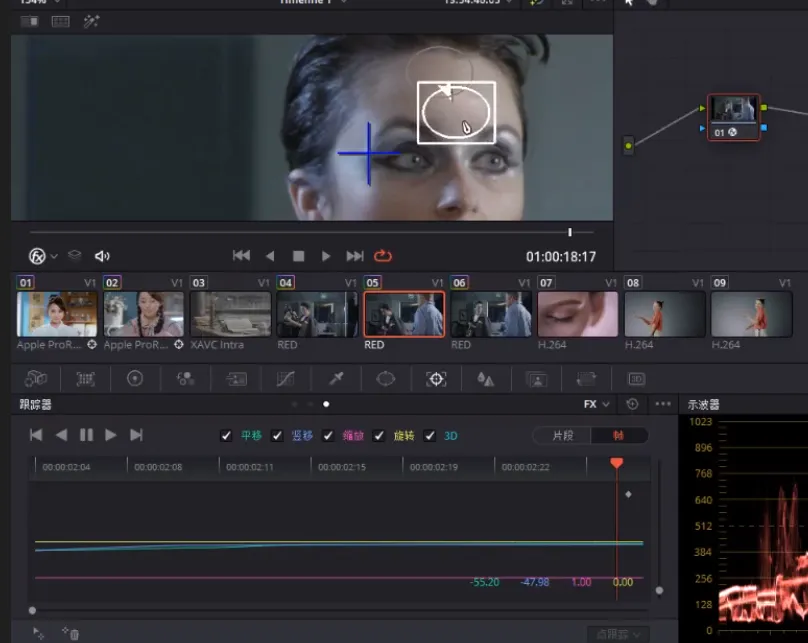
Task: Reset the tracker palette
Action: click(632, 404)
